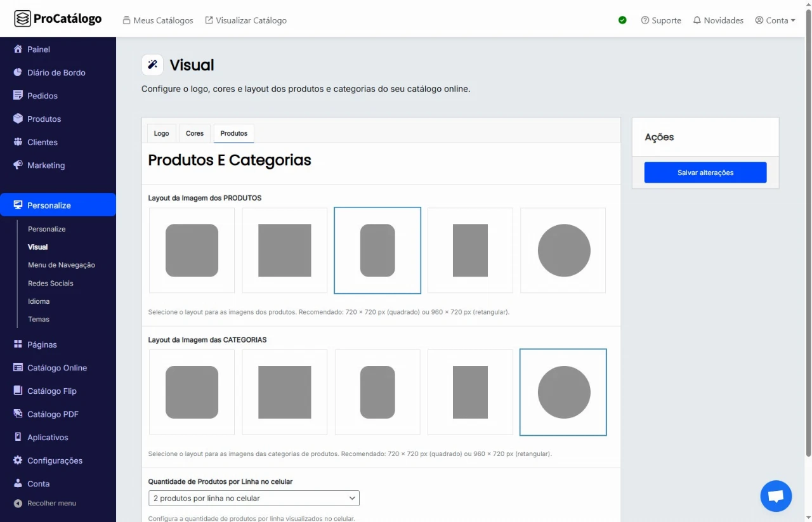The image size is (812, 522).
Task: Open Meus Catálogos link
Action: 158,20
